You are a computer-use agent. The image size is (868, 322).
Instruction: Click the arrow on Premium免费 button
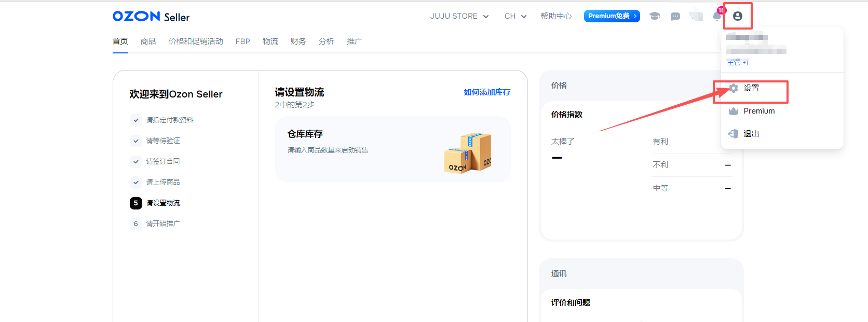click(x=635, y=16)
